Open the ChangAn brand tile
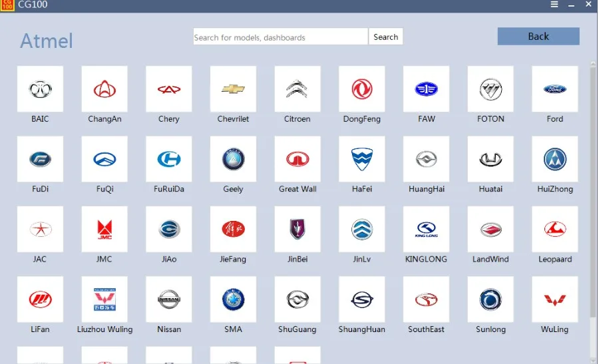 click(x=104, y=89)
